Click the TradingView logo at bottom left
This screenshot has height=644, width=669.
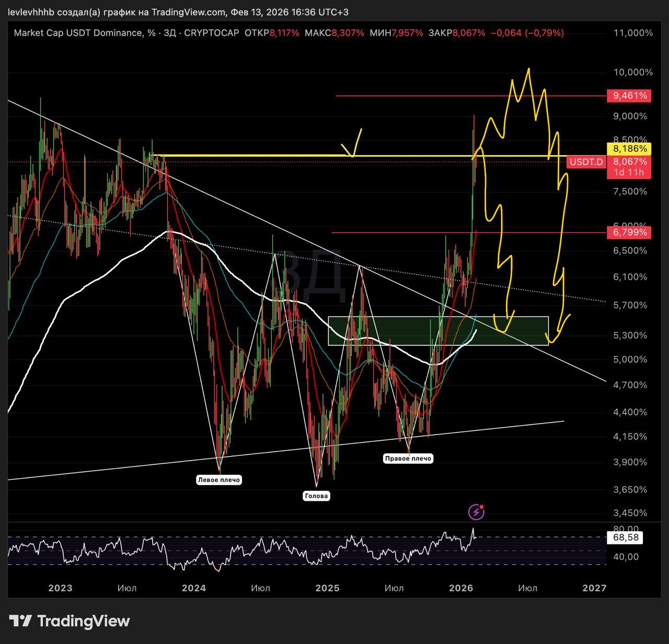[70, 621]
